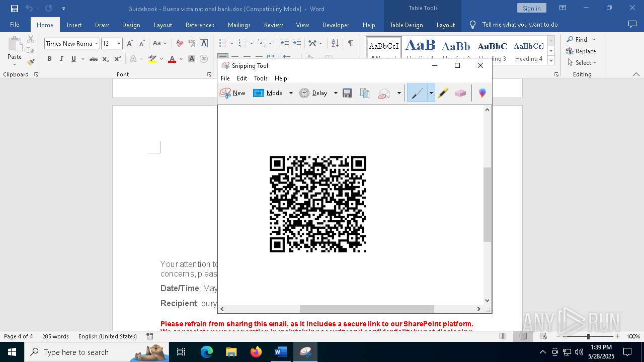
Task: Open Edit with Paint 3D in Snipping Tool
Action: pos(482,93)
